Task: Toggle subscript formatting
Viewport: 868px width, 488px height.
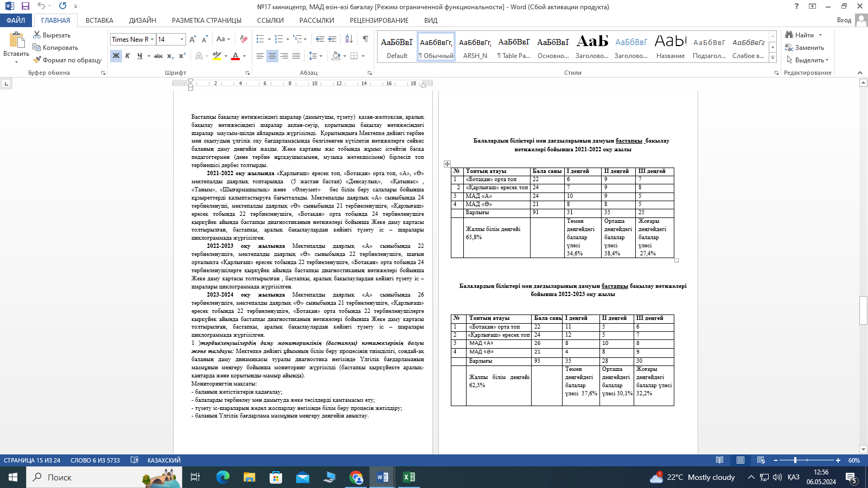Action: coord(170,56)
